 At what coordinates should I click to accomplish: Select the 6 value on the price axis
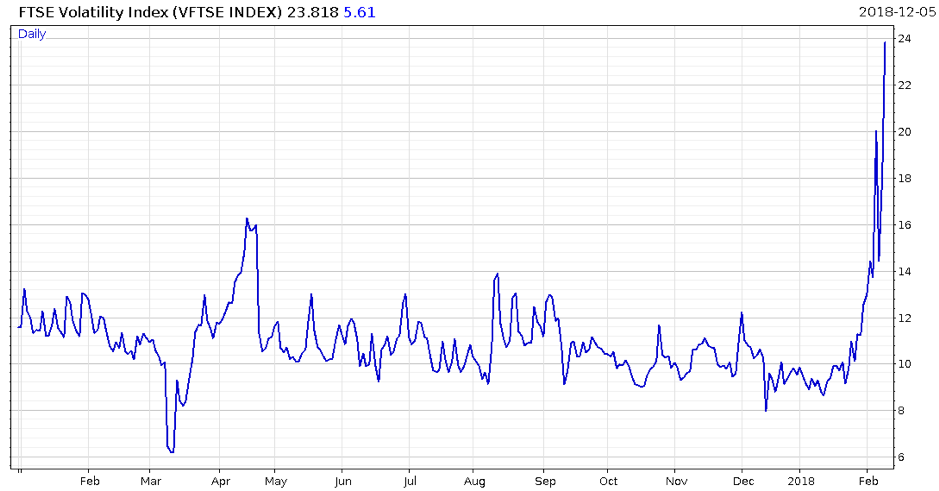click(901, 457)
